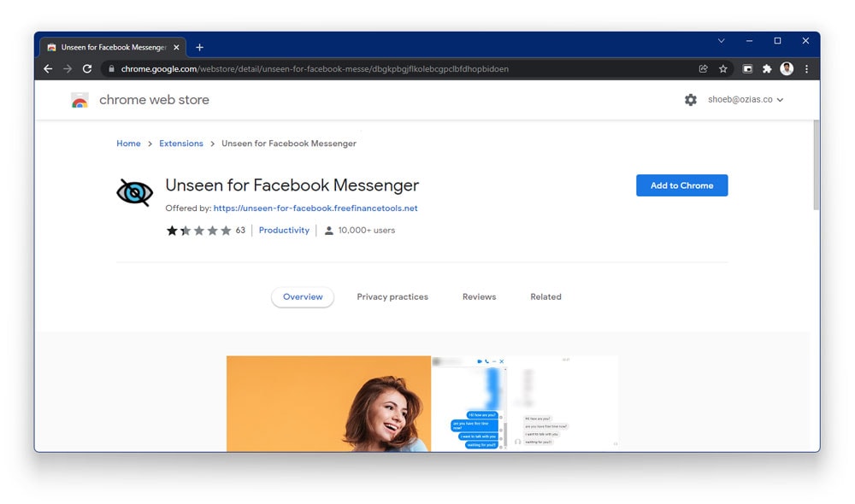
Task: Switch to the Privacy practices tab
Action: (392, 297)
